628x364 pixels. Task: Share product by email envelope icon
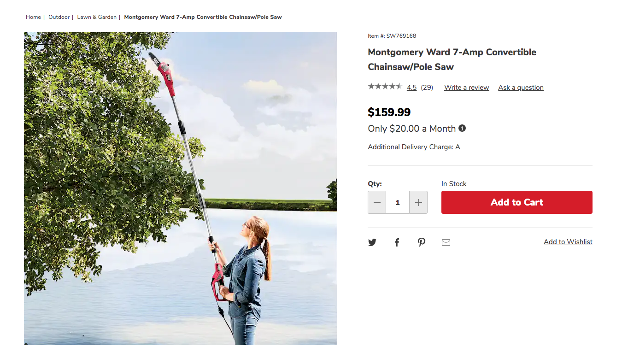pyautogui.click(x=446, y=242)
